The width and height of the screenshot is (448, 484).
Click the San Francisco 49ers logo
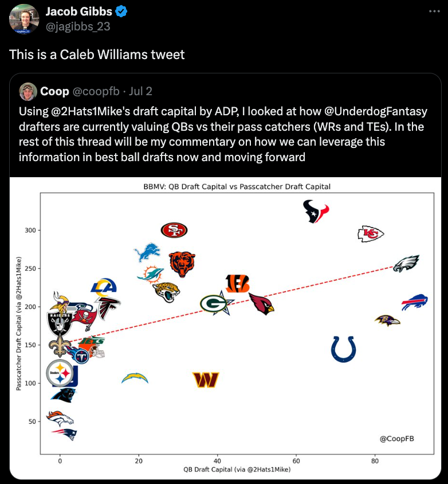pos(174,230)
